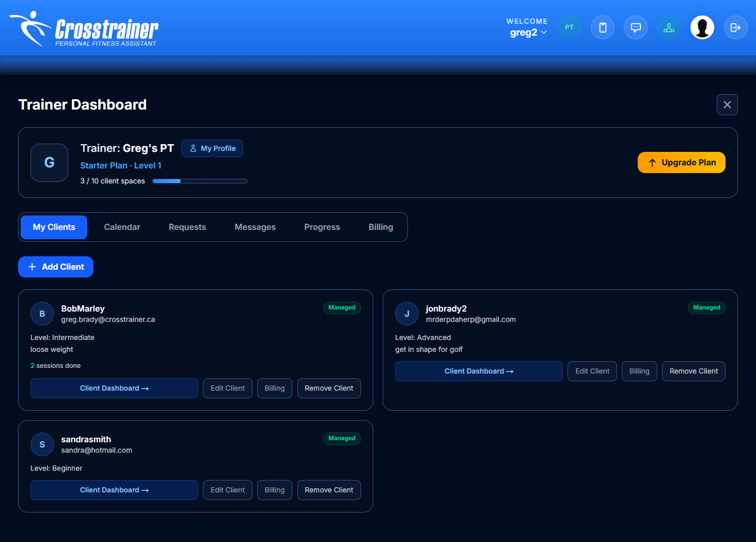Click 'get in shape for golf' text
The image size is (756, 542).
click(x=429, y=350)
